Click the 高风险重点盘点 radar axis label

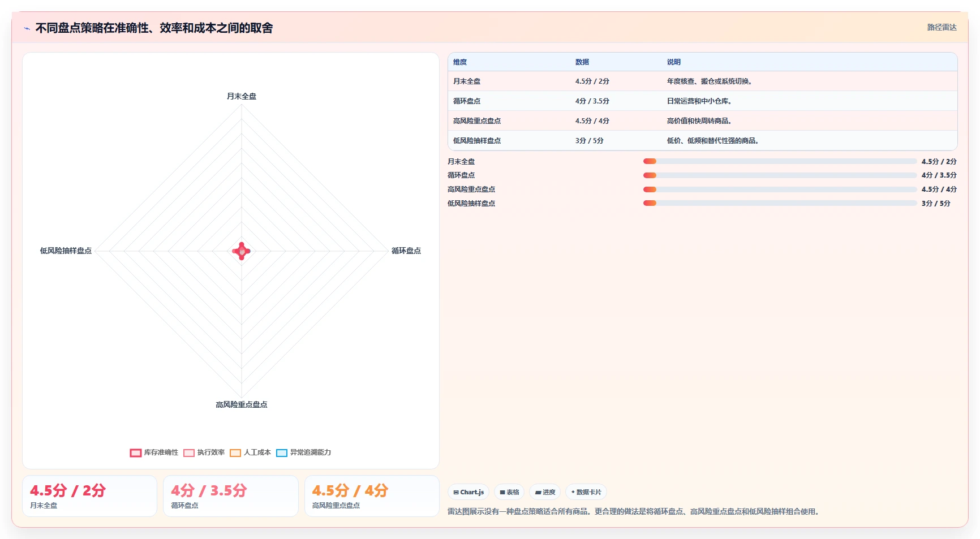click(242, 404)
